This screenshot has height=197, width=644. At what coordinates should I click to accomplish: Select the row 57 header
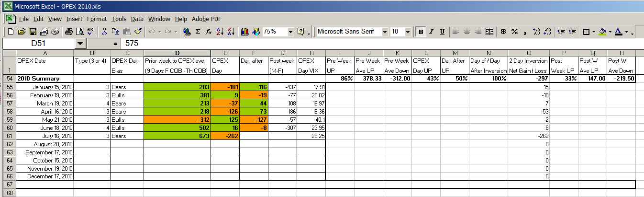8,103
